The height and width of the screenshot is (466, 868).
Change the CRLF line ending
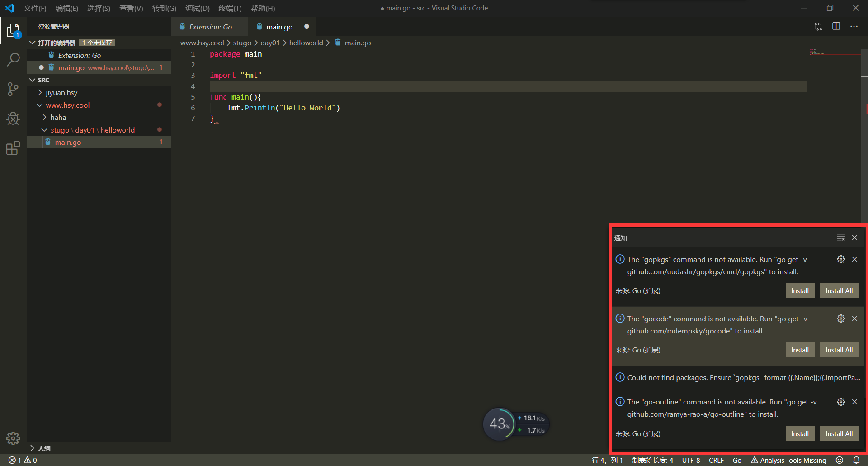[716, 460]
